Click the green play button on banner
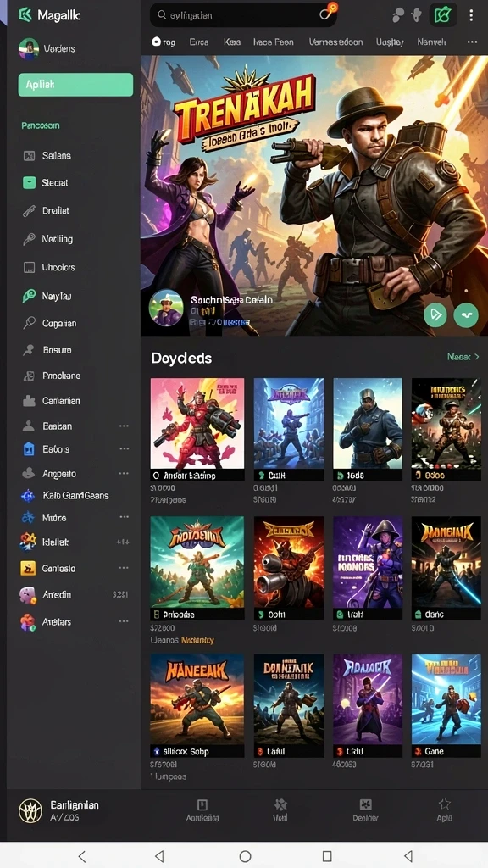This screenshot has width=488, height=868. tap(435, 315)
